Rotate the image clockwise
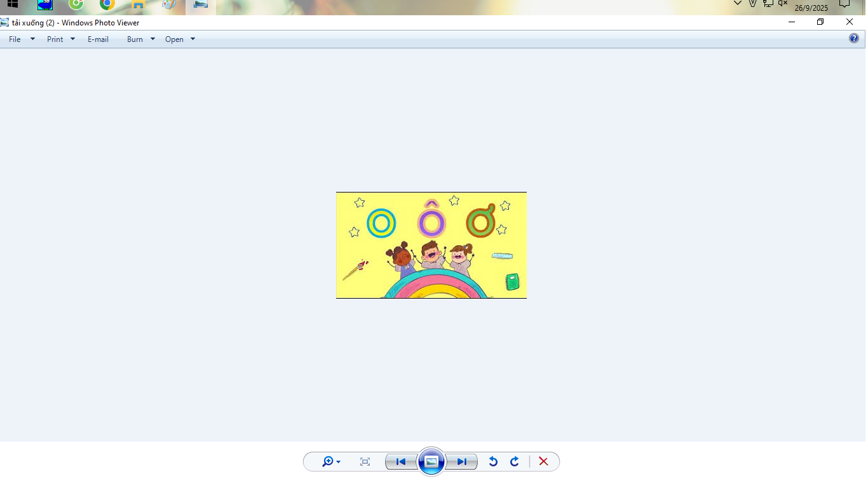Image resolution: width=868 pixels, height=488 pixels. (x=515, y=462)
